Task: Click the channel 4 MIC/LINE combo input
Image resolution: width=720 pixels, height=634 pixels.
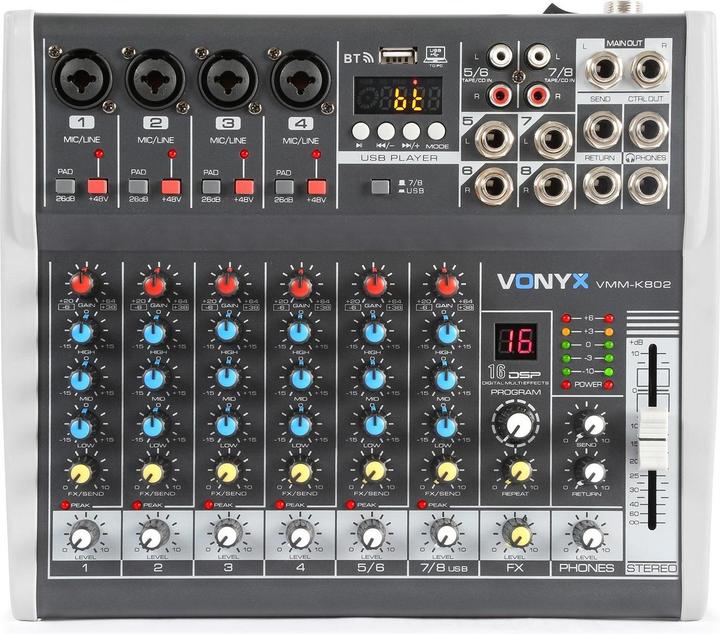Action: tap(301, 80)
